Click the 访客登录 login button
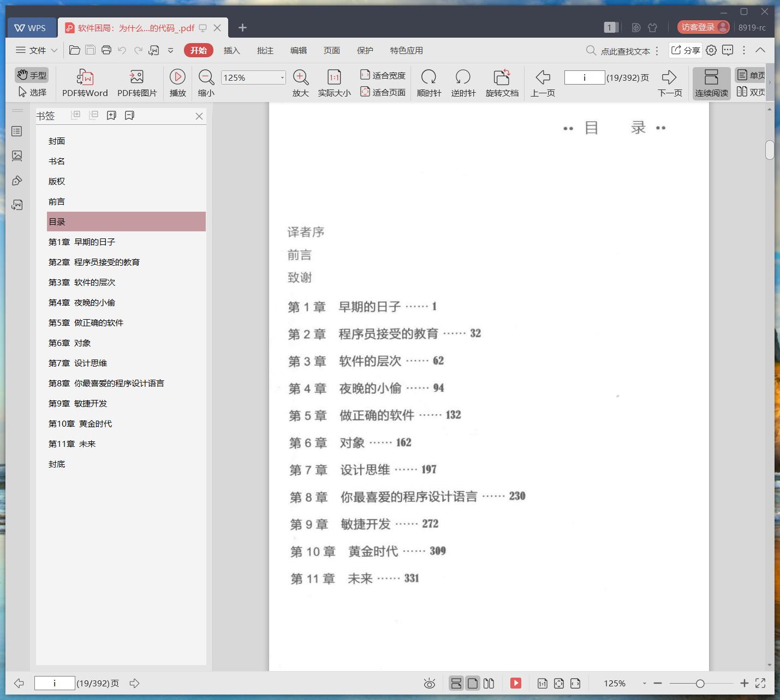 (x=704, y=27)
